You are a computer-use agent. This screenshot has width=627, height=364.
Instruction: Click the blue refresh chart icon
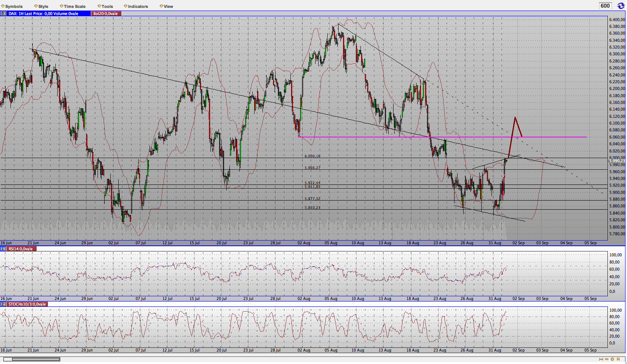point(621,6)
